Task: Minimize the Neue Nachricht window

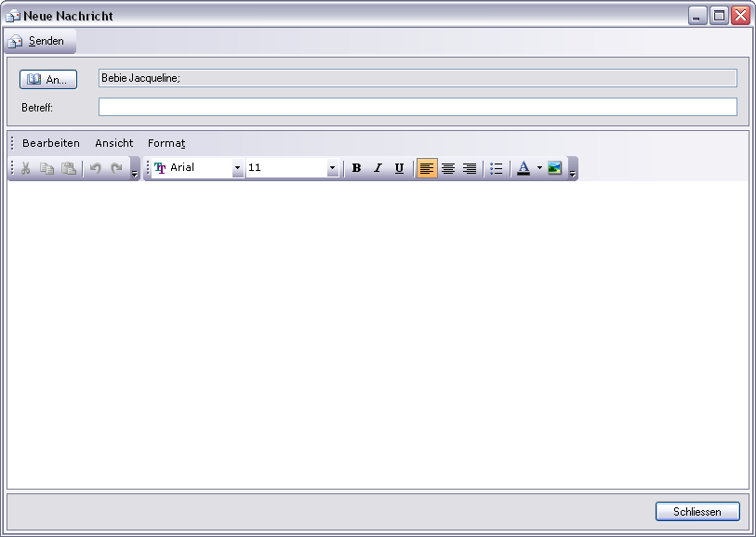Action: pos(697,16)
